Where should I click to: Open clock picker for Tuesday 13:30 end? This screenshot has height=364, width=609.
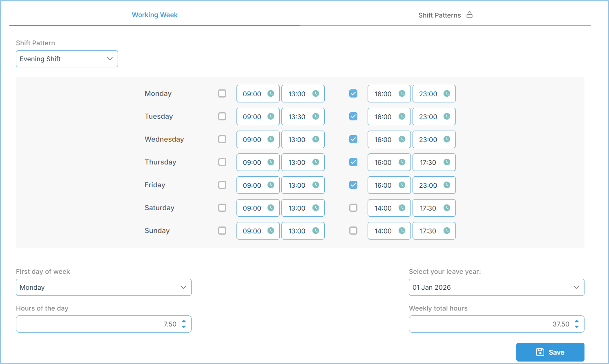[316, 116]
